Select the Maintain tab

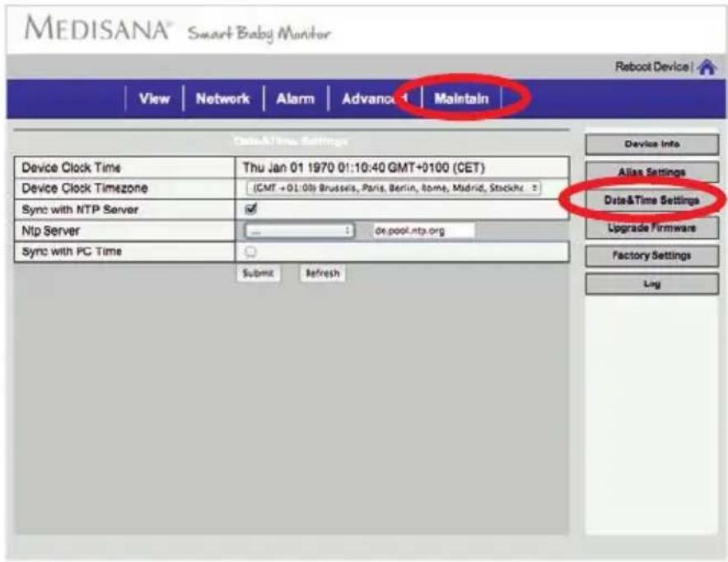[461, 98]
